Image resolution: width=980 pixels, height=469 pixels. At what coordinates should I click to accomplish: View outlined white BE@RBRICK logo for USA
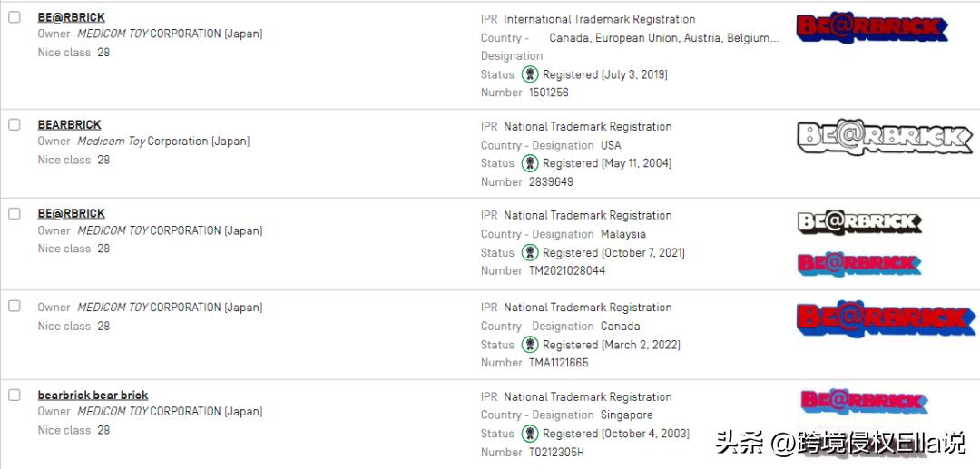click(x=884, y=137)
